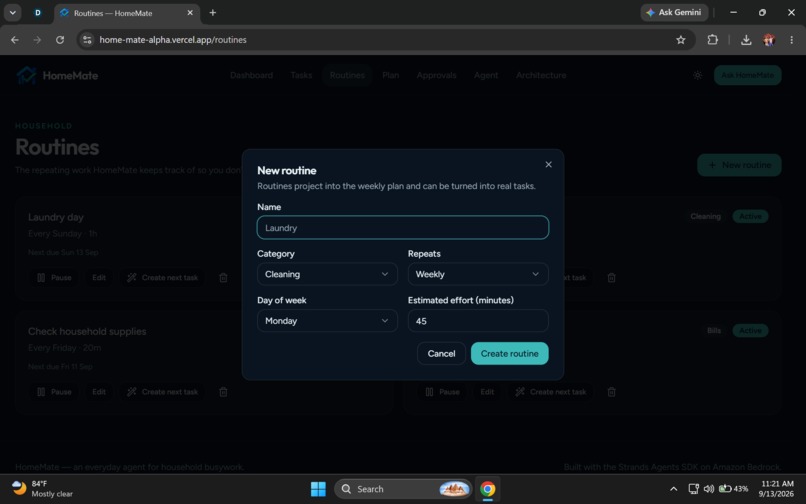The width and height of the screenshot is (806, 504).
Task: Create next task for Check household supplies
Action: (x=162, y=392)
